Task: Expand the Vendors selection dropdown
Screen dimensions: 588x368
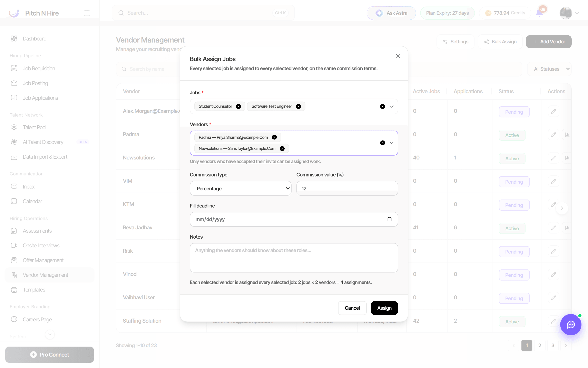Action: pos(391,143)
